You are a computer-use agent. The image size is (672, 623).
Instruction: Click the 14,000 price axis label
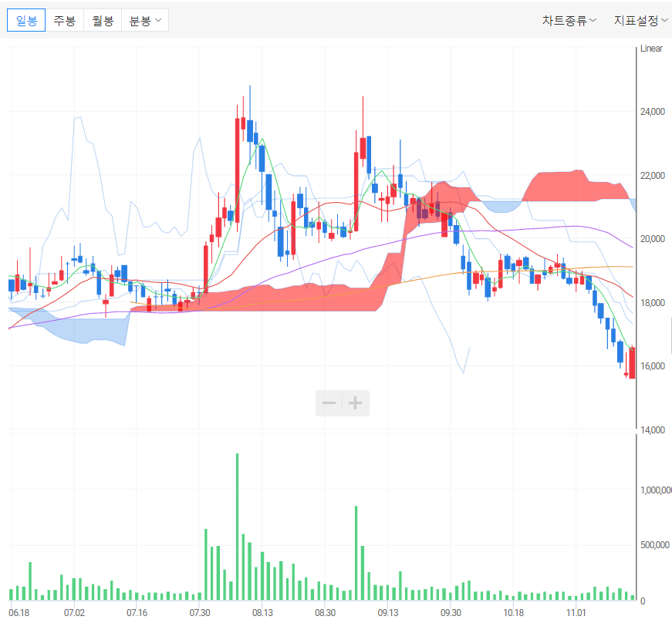[x=652, y=430]
